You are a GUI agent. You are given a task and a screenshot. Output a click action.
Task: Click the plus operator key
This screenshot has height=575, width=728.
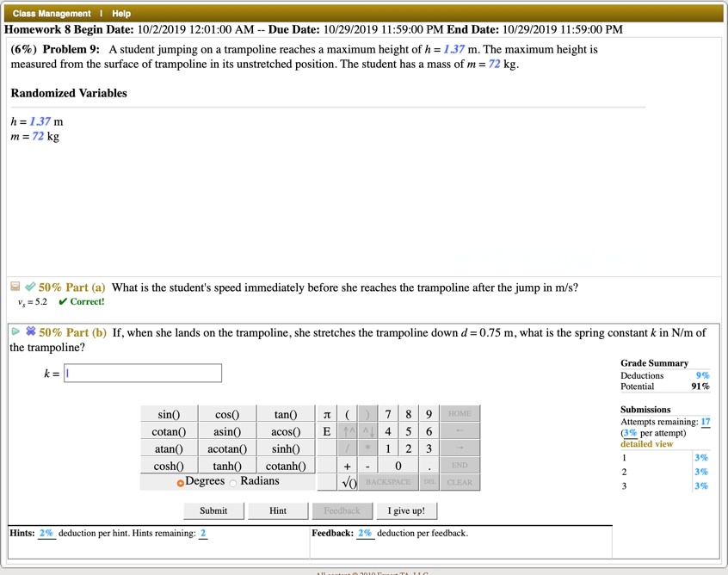[348, 466]
